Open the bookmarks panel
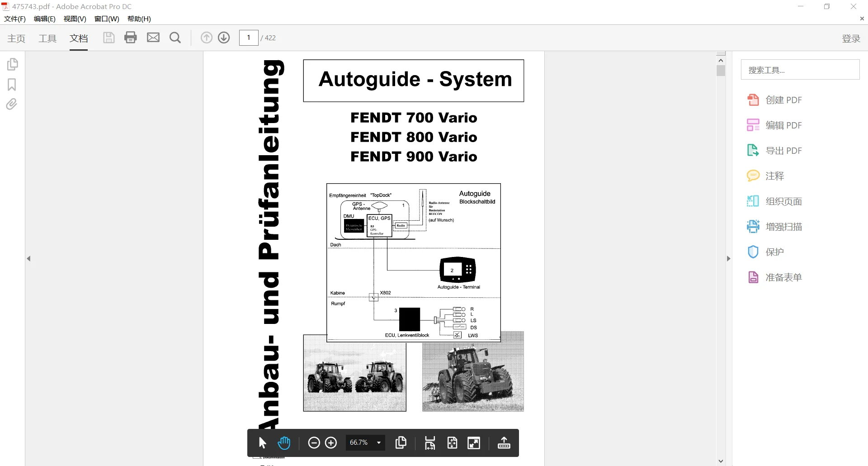The height and width of the screenshot is (466, 868). pos(12,85)
